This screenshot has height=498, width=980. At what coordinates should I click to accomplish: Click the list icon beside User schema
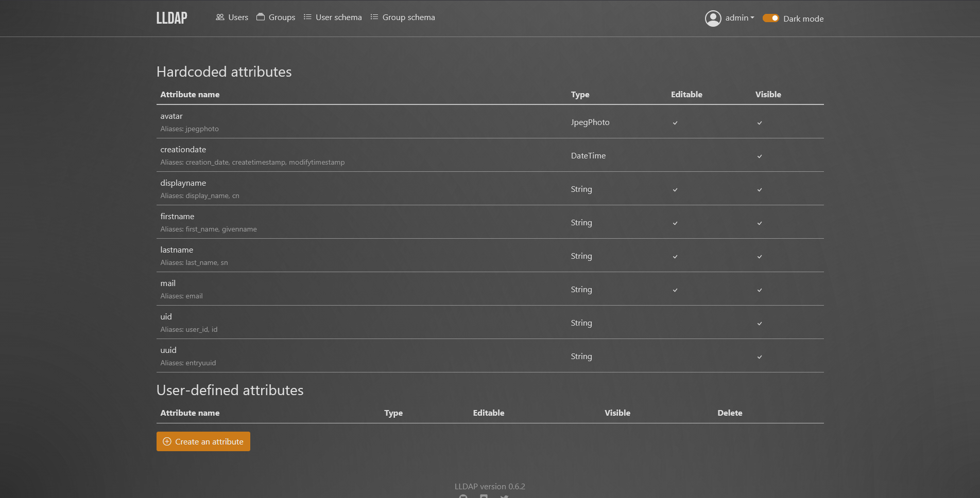(x=307, y=17)
